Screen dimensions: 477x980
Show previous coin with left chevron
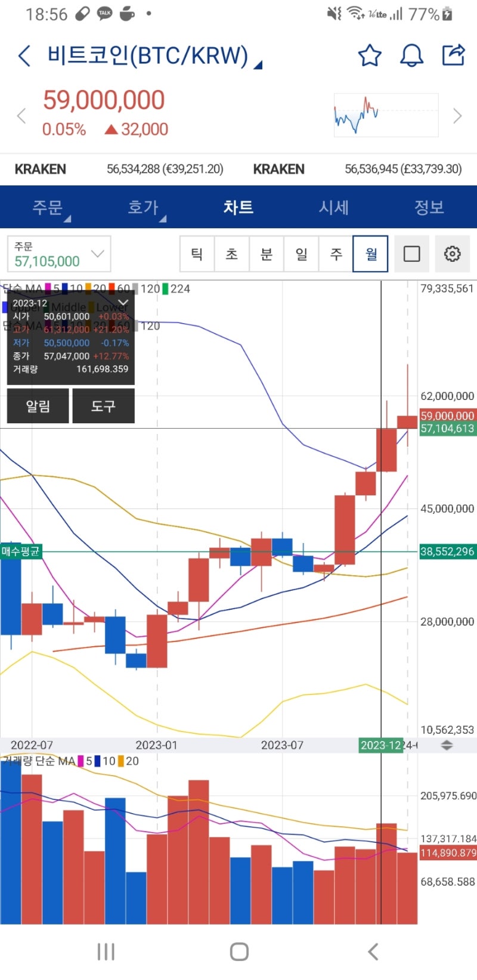pos(21,116)
